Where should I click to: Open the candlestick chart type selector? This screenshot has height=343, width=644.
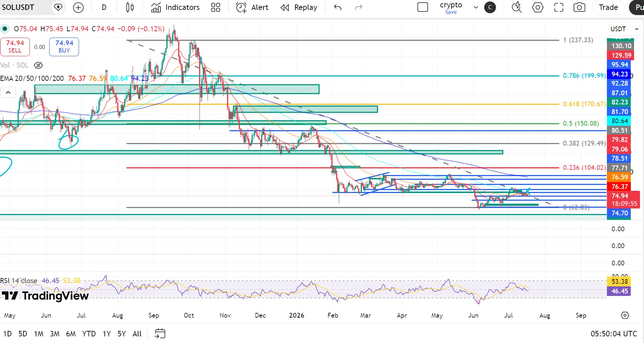pos(130,7)
